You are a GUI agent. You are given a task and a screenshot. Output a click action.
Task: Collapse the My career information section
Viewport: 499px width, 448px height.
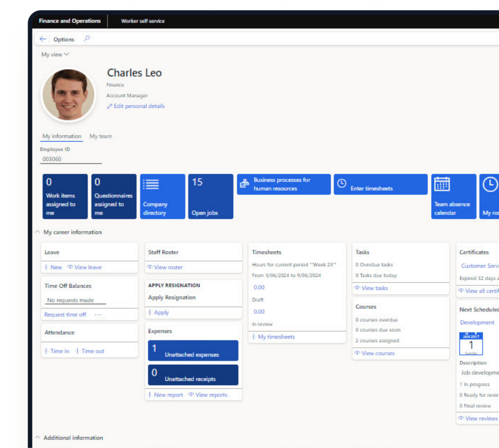pyautogui.click(x=38, y=232)
